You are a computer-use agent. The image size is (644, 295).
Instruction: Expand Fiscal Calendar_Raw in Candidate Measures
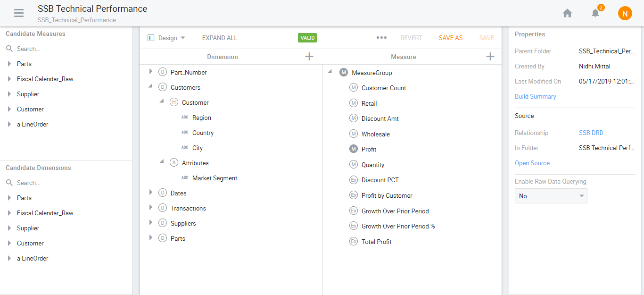(x=9, y=79)
